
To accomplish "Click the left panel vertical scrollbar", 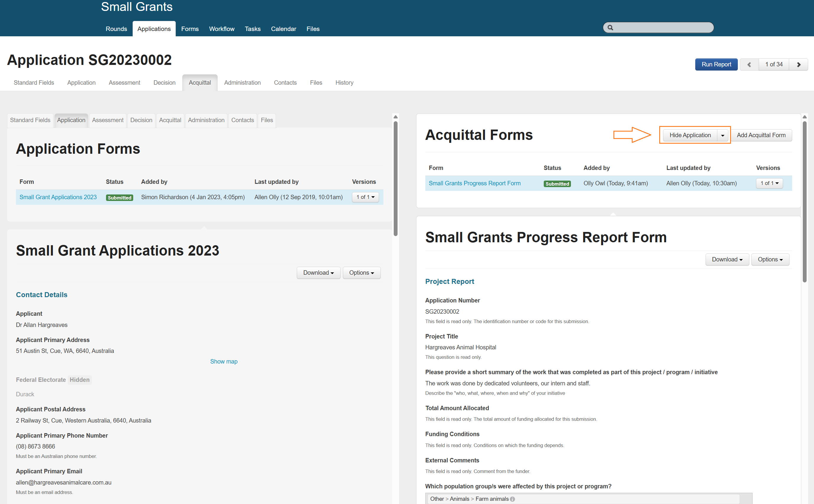I will pos(395,178).
